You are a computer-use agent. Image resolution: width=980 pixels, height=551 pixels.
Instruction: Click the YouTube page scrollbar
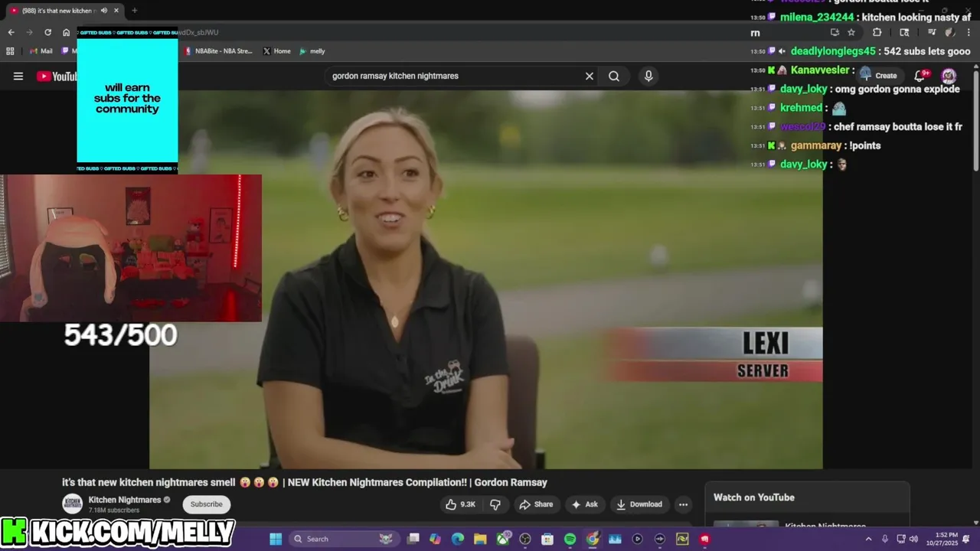[x=976, y=122]
